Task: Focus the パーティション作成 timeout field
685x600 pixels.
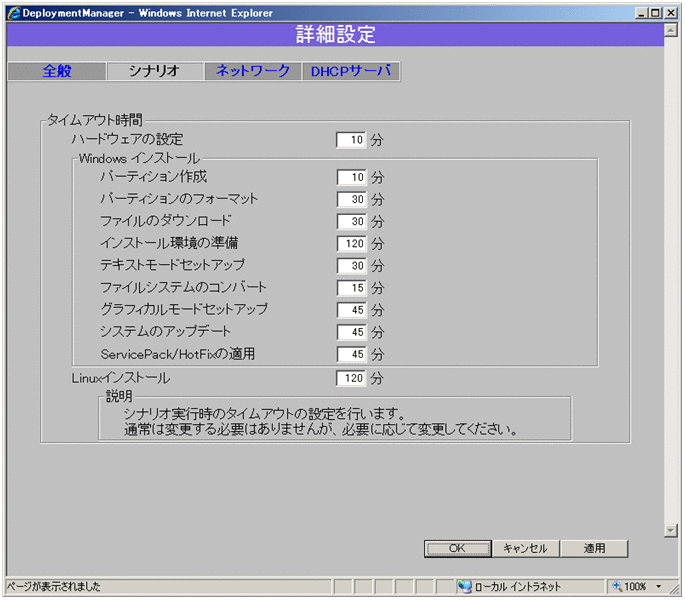Action: pyautogui.click(x=351, y=177)
